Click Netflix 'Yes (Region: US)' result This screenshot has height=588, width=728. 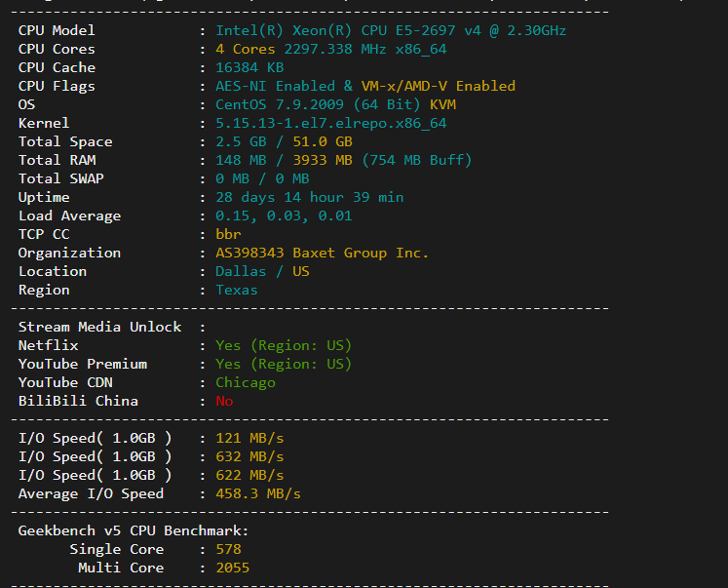pyautogui.click(x=284, y=345)
